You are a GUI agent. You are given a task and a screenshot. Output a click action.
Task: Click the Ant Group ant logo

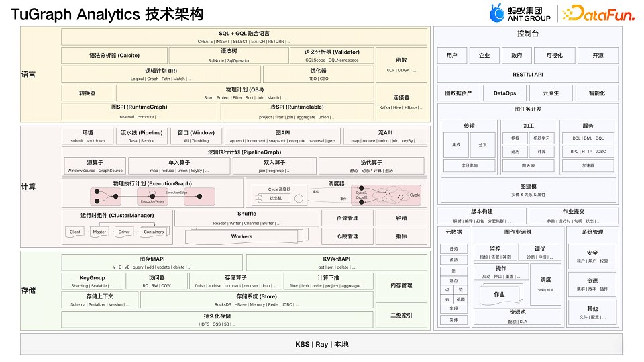(496, 13)
